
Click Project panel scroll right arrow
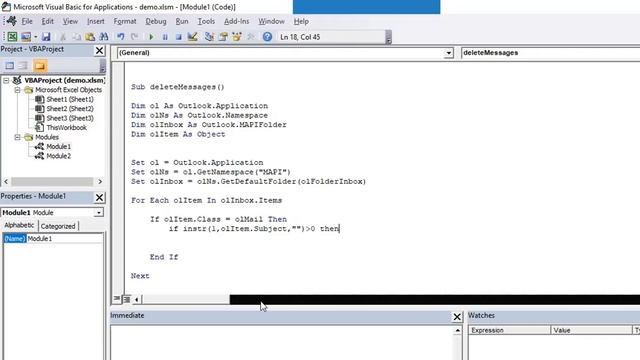tap(100, 181)
